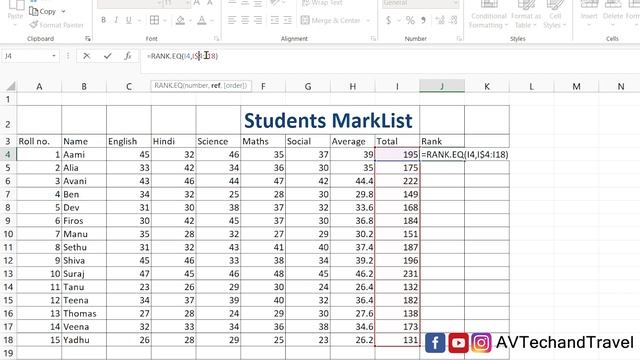Image resolution: width=640 pixels, height=360 pixels.
Task: Open Conditional Formatting menu
Action: (489, 15)
